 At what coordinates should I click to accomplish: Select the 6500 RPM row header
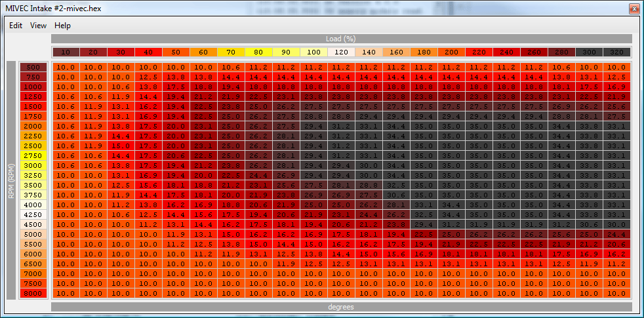[33, 264]
